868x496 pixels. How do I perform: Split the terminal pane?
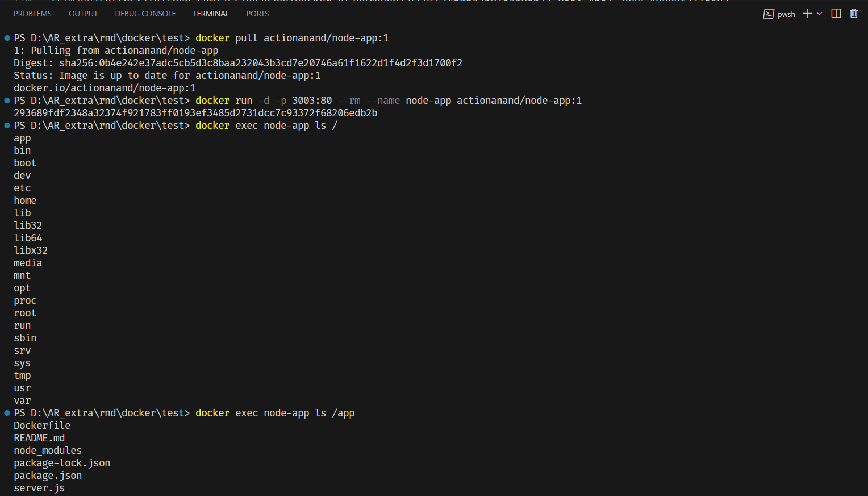point(836,13)
